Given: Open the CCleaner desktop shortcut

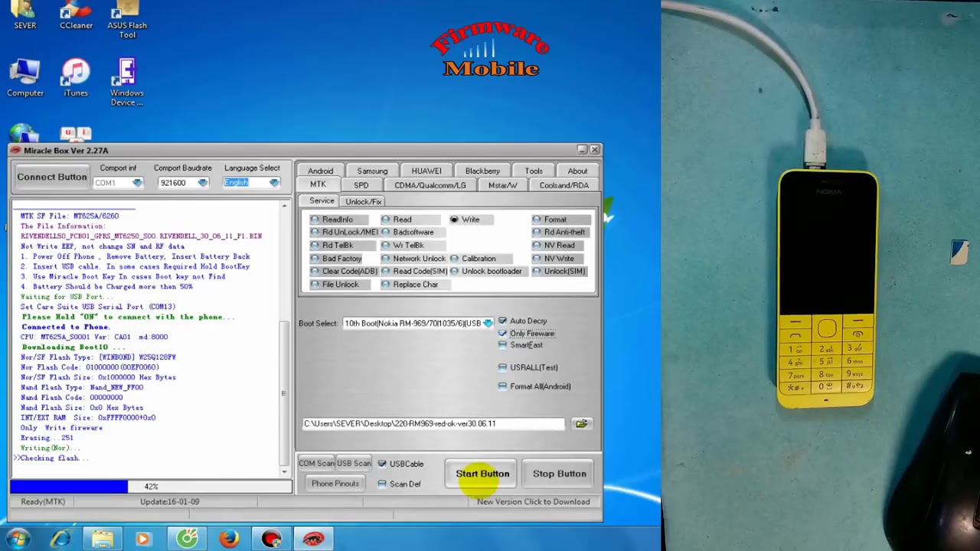Looking at the screenshot, I should pos(76,15).
